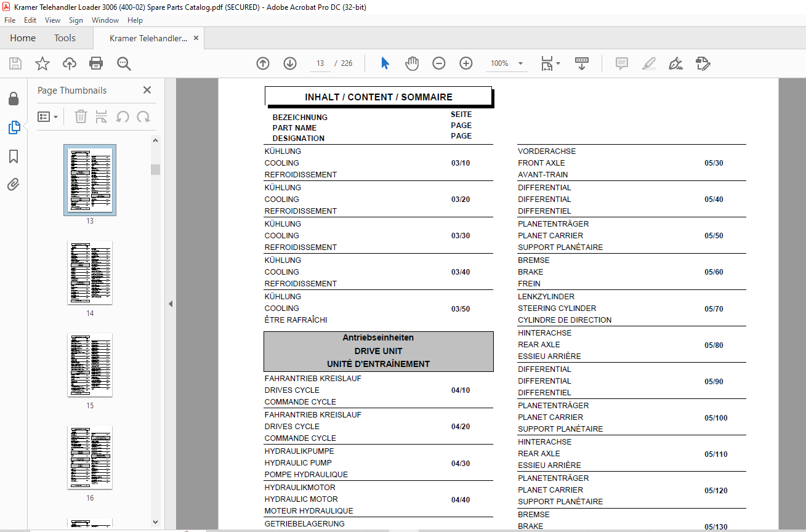Expand the fit page options arrow

(558, 63)
